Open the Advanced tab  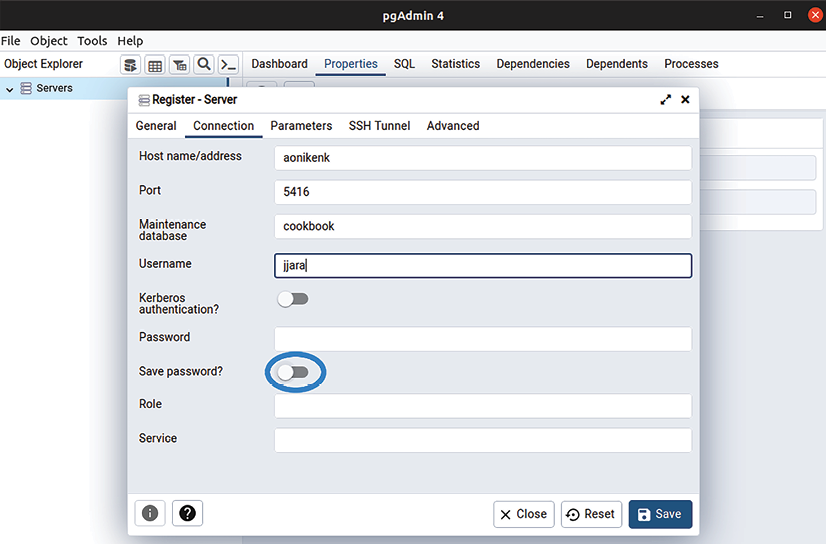click(453, 126)
